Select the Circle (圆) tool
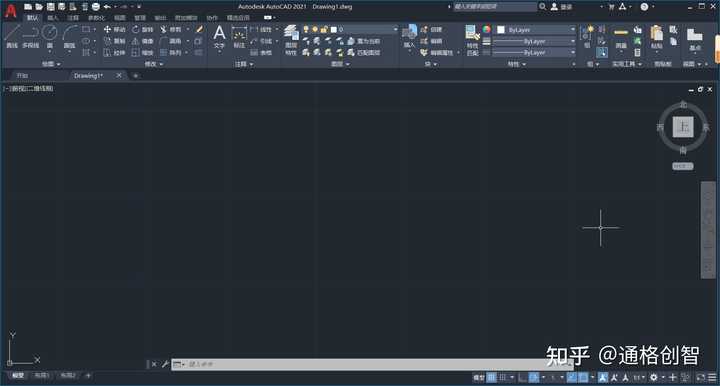Image resolution: width=720 pixels, height=386 pixels. pyautogui.click(x=50, y=37)
